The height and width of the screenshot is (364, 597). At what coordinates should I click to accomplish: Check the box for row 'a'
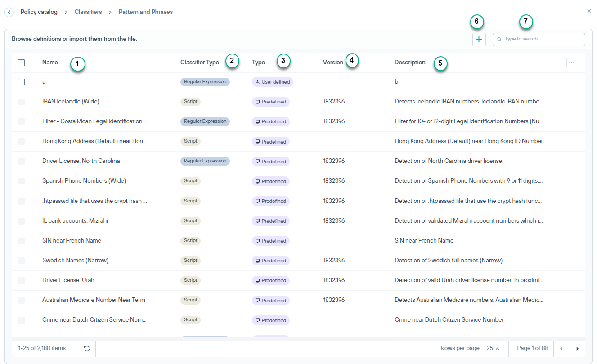22,82
